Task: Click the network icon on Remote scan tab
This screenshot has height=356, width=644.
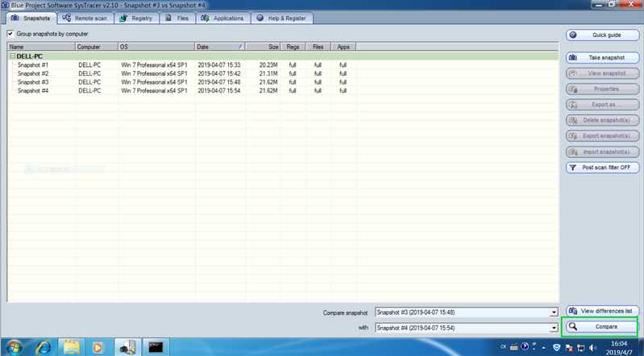Action: pos(67,18)
